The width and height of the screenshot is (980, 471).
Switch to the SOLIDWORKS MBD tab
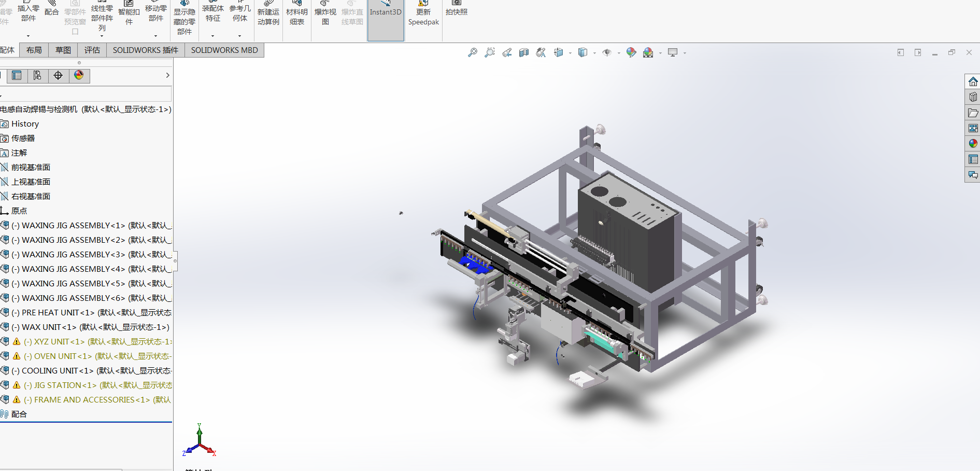pyautogui.click(x=224, y=50)
